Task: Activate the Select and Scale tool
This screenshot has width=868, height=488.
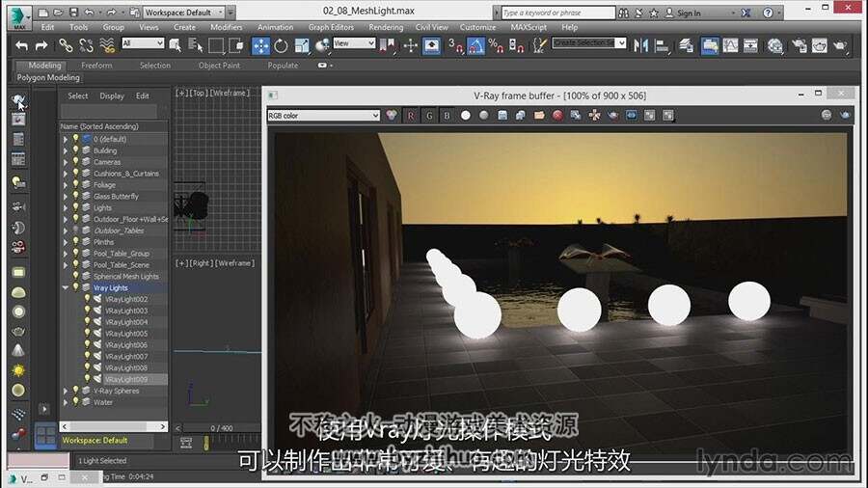Action: coord(302,45)
